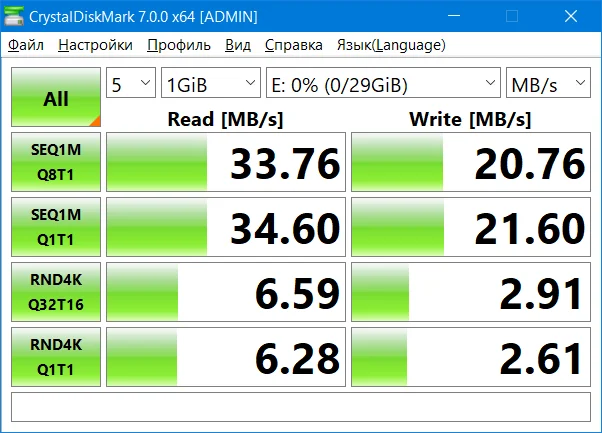Click the RND4K Q32T16 read value 6.59
Screen dimensions: 602x433
[226, 292]
